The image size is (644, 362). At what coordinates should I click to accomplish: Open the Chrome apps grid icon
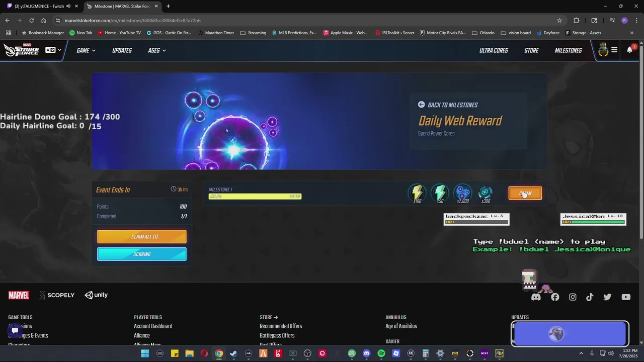click(9, 33)
